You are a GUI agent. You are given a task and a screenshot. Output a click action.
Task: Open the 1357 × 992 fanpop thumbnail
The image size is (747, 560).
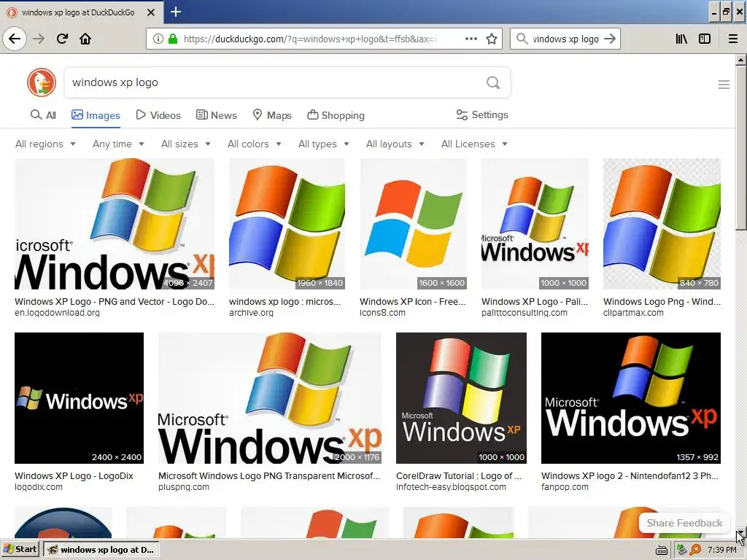click(x=631, y=398)
